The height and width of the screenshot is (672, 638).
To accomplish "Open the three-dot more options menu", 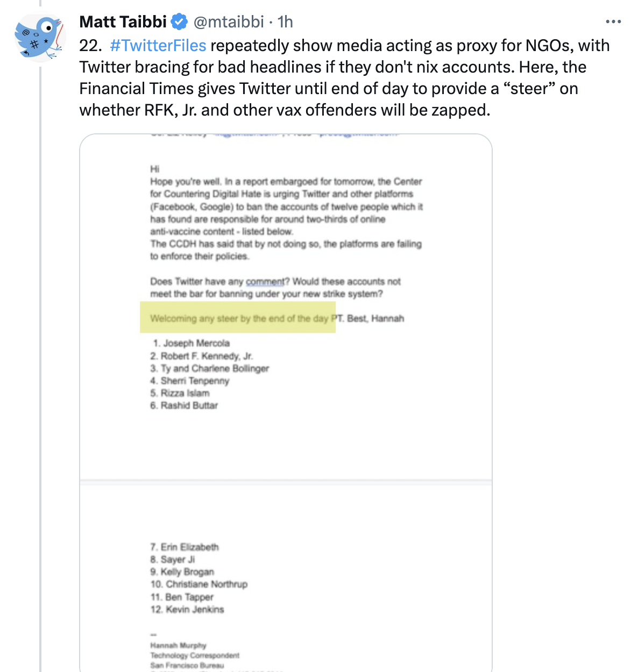I will 613,22.
